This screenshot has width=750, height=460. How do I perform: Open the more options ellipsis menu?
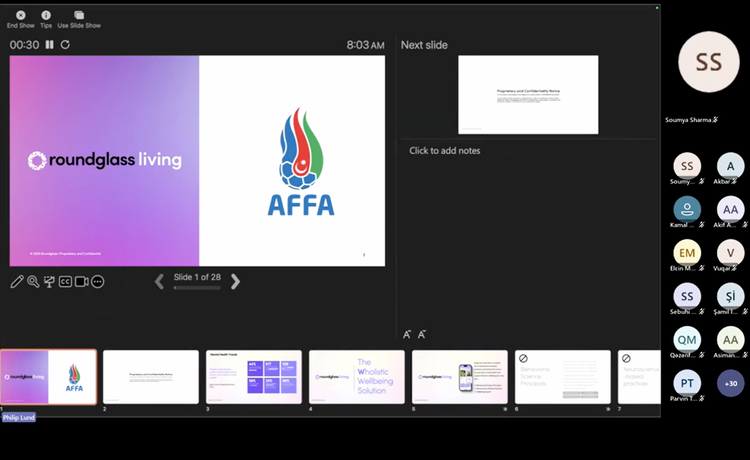(x=98, y=282)
